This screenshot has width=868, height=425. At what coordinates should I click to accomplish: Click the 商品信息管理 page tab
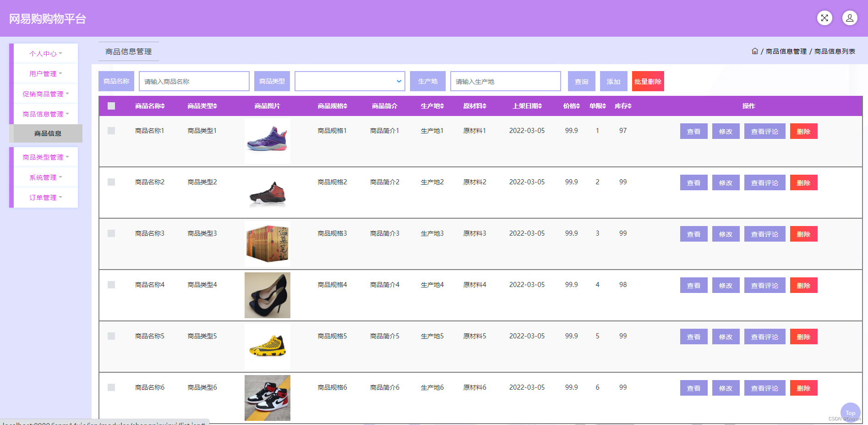[129, 51]
